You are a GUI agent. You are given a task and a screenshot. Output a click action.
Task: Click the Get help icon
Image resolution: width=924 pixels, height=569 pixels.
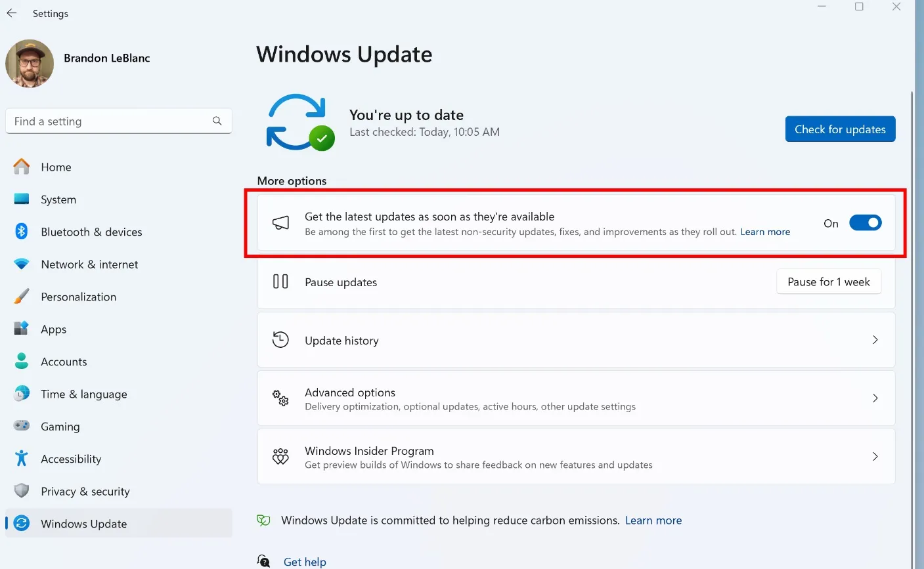click(263, 561)
